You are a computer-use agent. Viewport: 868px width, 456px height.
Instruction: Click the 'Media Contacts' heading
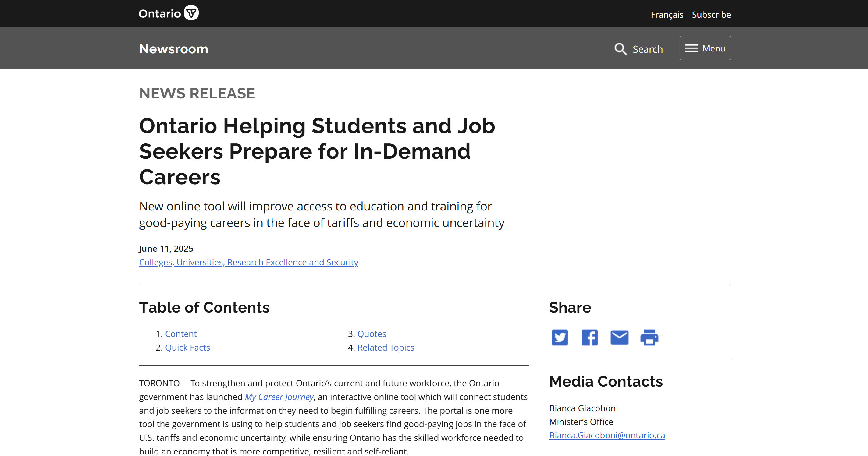point(606,381)
